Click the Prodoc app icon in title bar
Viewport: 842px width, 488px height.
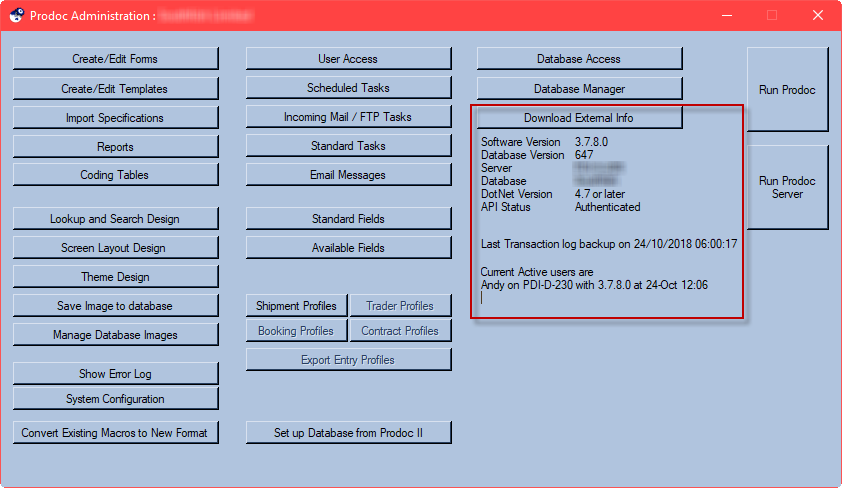[17, 15]
